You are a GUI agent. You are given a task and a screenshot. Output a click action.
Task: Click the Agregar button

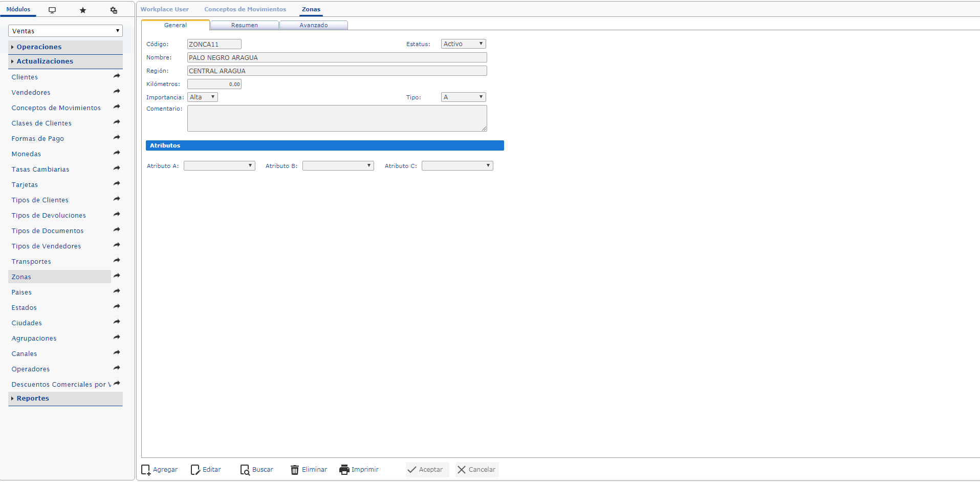160,470
